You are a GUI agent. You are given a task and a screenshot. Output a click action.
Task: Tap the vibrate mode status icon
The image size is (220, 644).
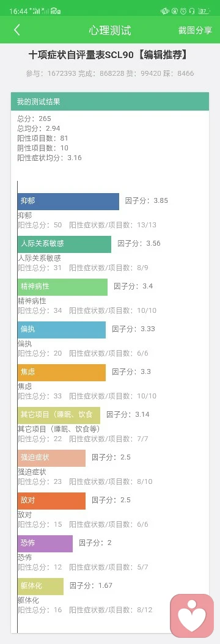tap(165, 11)
